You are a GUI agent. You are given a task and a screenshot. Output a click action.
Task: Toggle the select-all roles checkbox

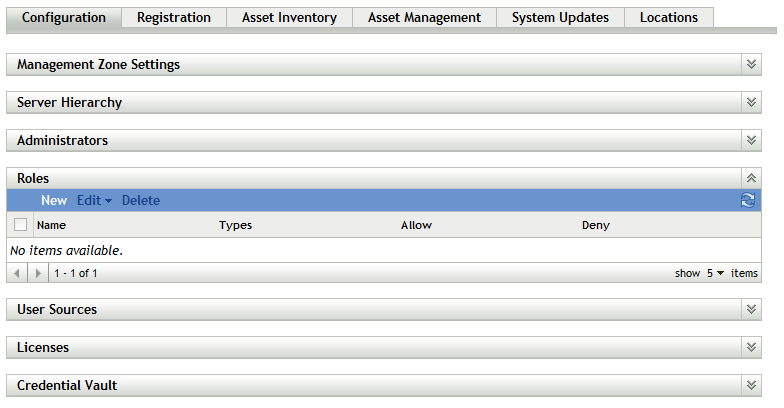point(20,225)
